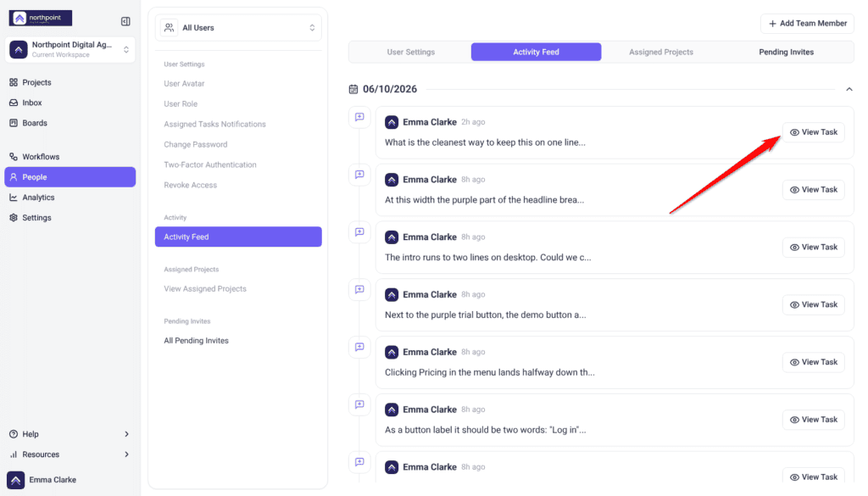Viewport: 868px width, 496px height.
Task: Expand the Help submenu chevron
Action: 127,434
